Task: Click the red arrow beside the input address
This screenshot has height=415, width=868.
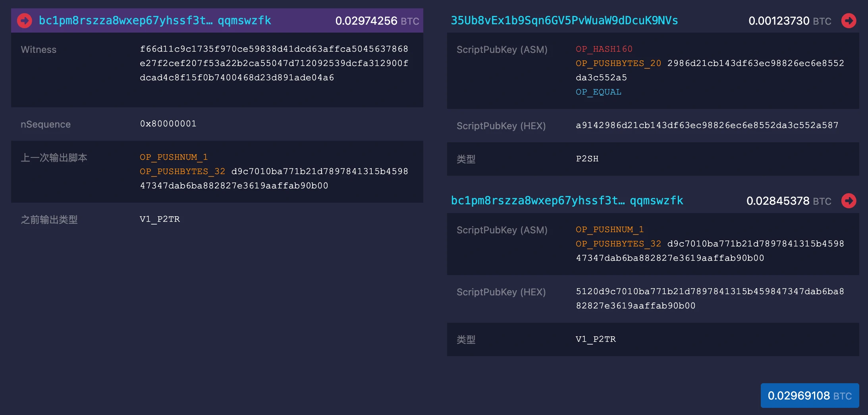Action: coord(25,21)
